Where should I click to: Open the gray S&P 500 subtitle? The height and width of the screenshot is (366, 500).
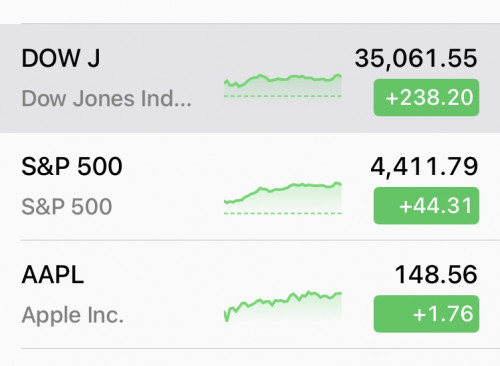pos(67,206)
